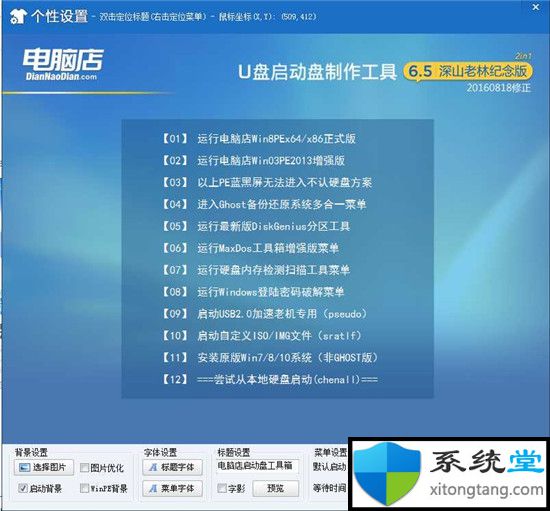Click the 预览 preview button
The height and width of the screenshot is (511, 550).
(275, 488)
